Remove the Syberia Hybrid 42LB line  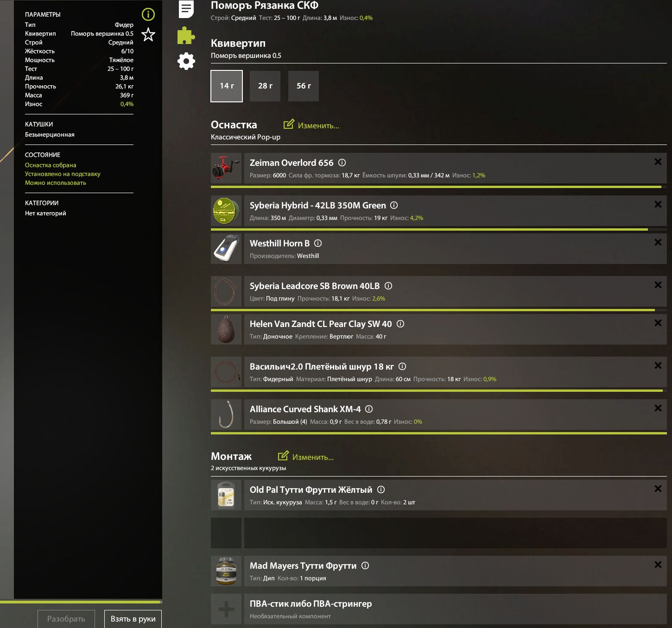pyautogui.click(x=658, y=204)
